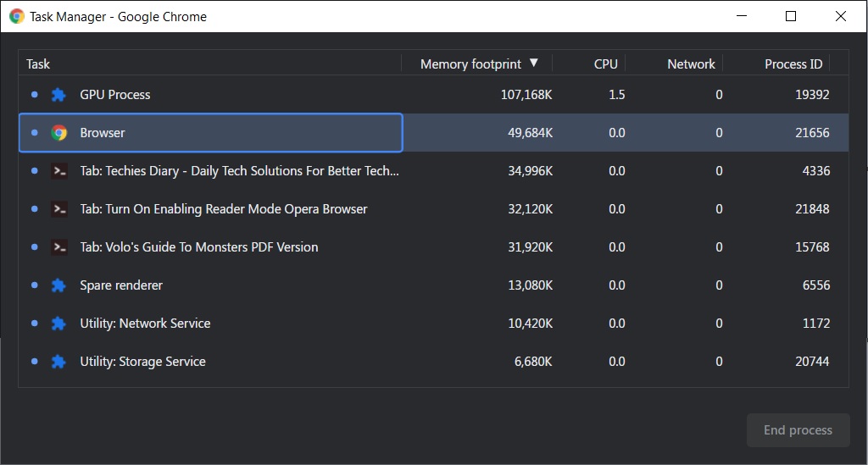Click the 10,420K memory value
The width and height of the screenshot is (868, 465).
(x=531, y=324)
